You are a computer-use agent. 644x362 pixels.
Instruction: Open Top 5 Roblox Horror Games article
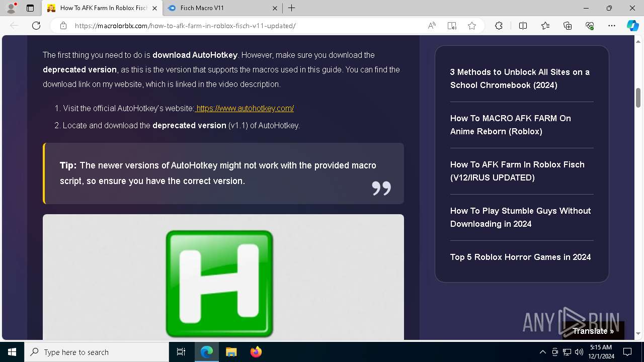(520, 257)
